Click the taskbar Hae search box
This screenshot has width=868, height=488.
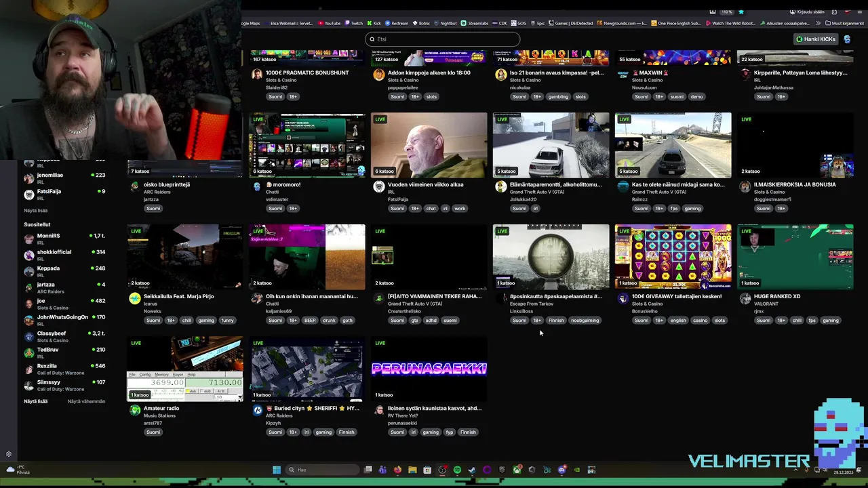click(322, 470)
